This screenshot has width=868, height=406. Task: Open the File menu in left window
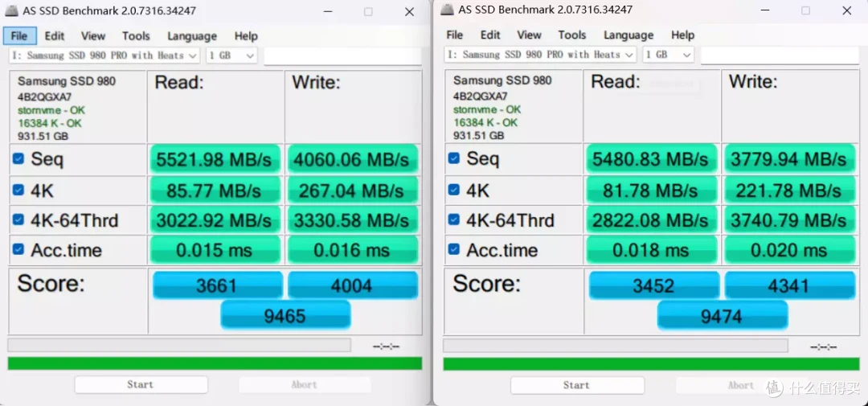point(19,36)
